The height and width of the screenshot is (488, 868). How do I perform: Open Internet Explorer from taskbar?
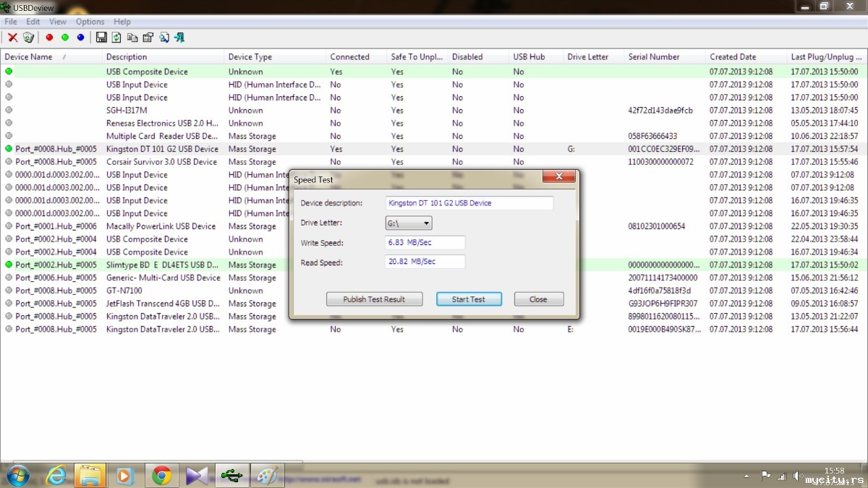[55, 475]
